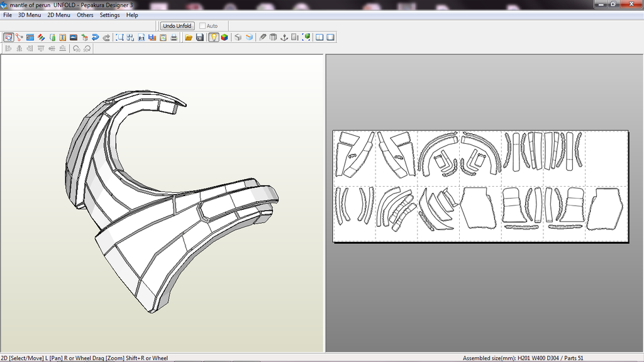Expand the Settings menu
Image resolution: width=644 pixels, height=362 pixels.
pos(109,15)
